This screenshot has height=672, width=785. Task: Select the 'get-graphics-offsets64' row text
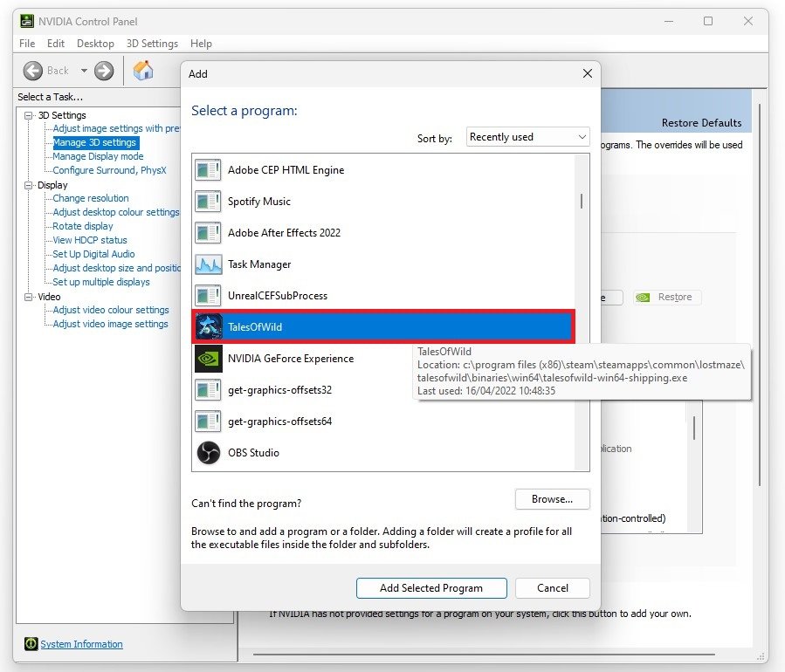[x=279, y=422]
